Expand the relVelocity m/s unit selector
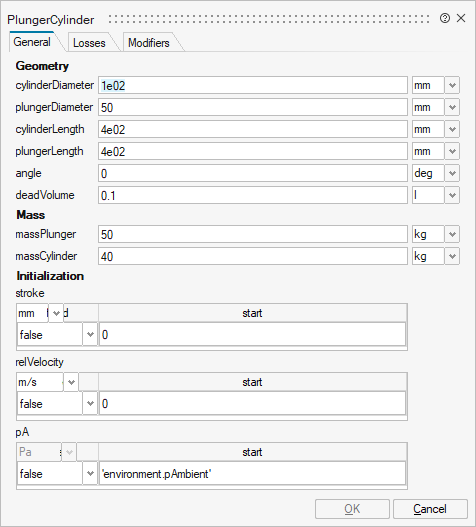Image resolution: width=476 pixels, height=527 pixels. [71, 382]
